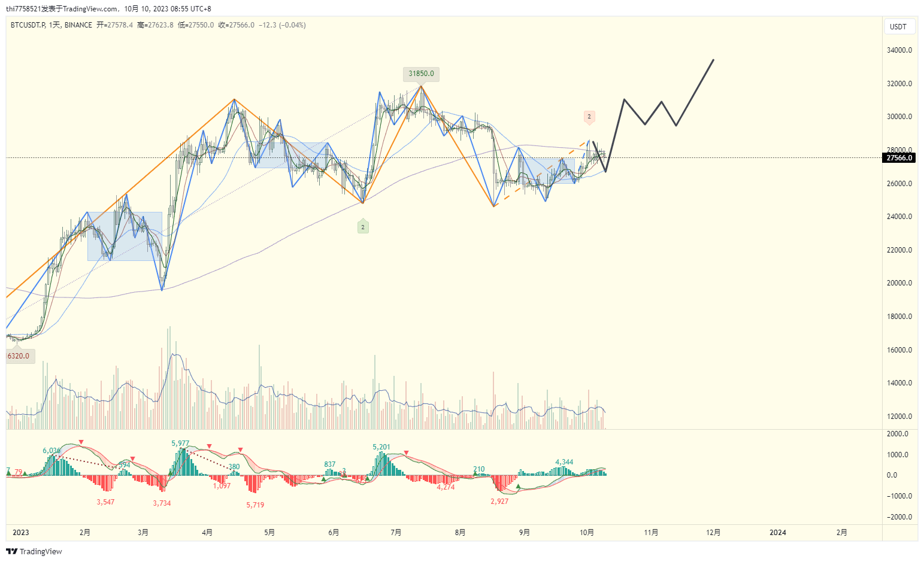
Task: Click the 6月 label on the time axis
Action: pos(334,533)
